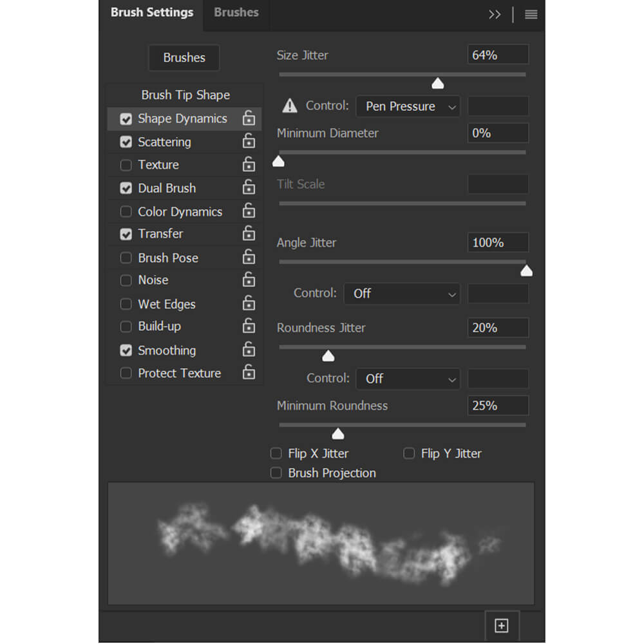The image size is (644, 644).
Task: Open the Angle Jitter control dropdown
Action: [402, 294]
